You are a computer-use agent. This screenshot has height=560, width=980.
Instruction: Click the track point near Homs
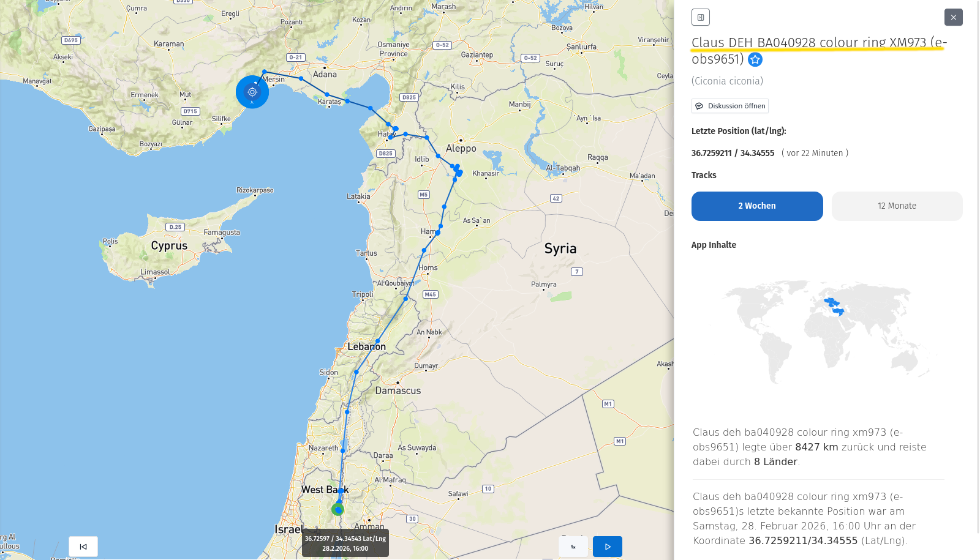[424, 250]
